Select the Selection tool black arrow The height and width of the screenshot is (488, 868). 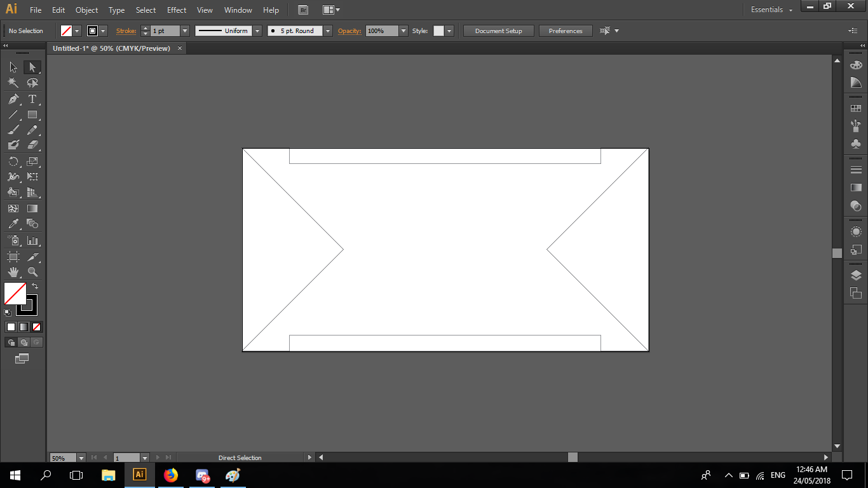click(x=13, y=67)
